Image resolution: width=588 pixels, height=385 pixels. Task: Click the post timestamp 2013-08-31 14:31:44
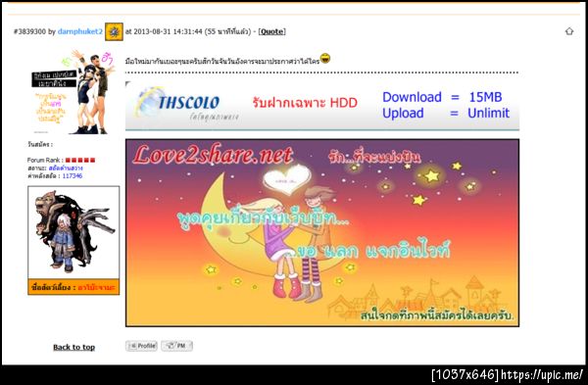(169, 31)
